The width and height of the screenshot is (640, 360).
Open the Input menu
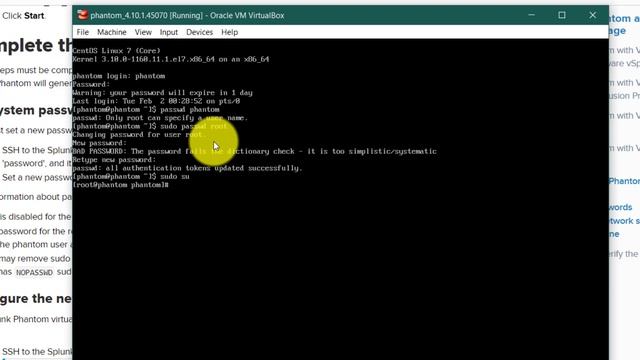point(169,32)
